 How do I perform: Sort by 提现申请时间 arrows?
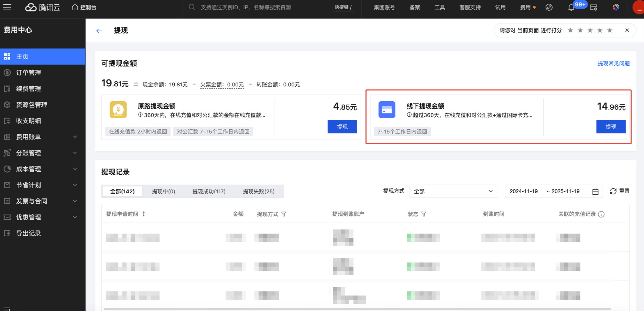click(144, 214)
